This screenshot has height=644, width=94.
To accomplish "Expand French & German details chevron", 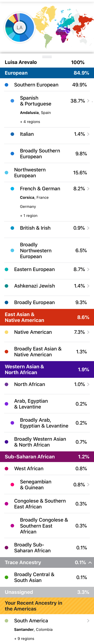I will 88,189.
